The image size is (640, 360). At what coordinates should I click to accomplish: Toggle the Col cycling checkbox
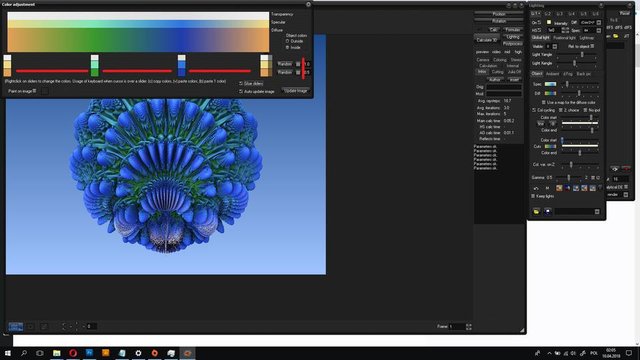click(534, 110)
